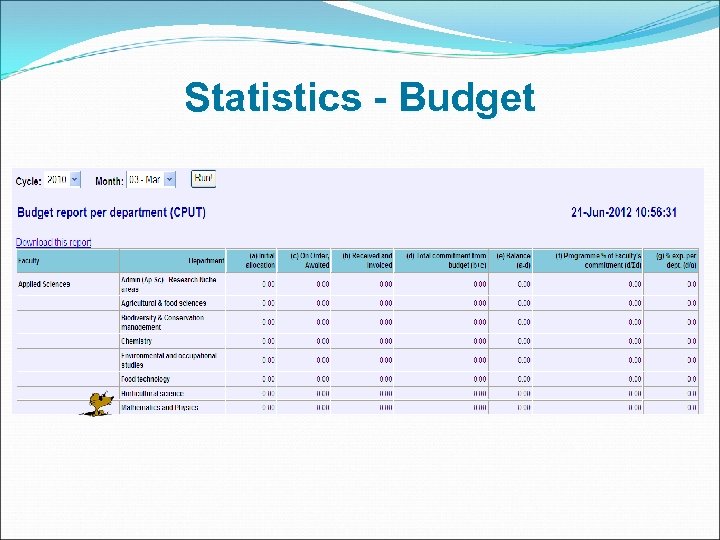
Task: Select the Mathematics and Physics department row
Action: point(357,407)
